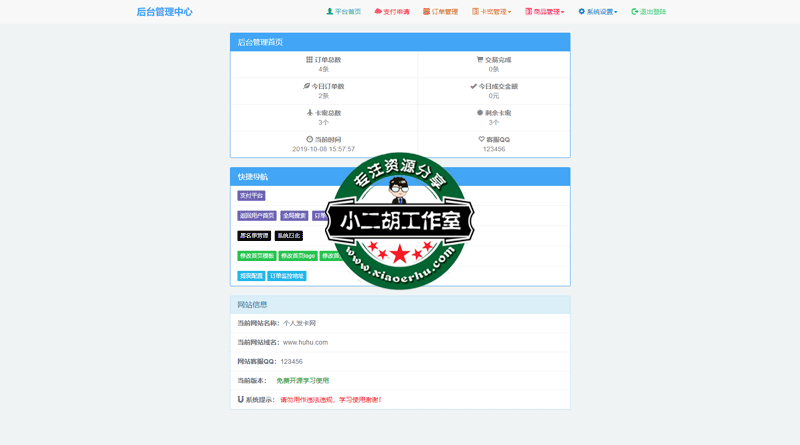The width and height of the screenshot is (800, 445).
Task: Open 平台首页 in the top navigation
Action: (x=343, y=12)
